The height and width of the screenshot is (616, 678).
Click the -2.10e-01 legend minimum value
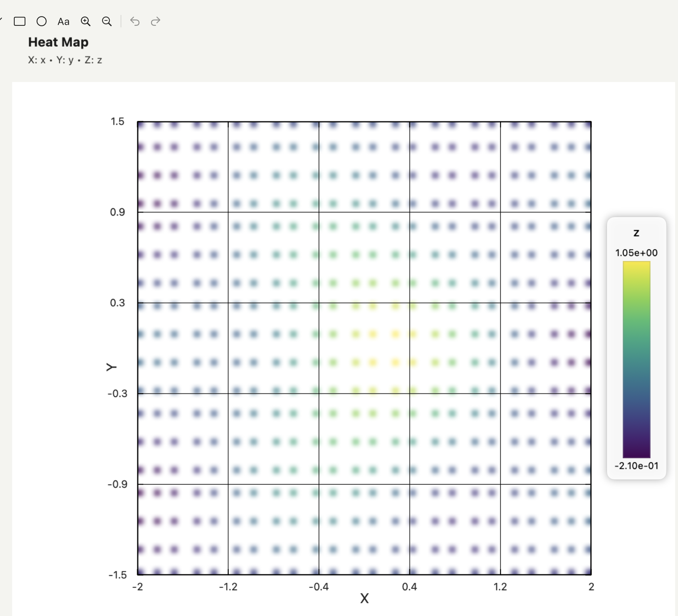[636, 466]
